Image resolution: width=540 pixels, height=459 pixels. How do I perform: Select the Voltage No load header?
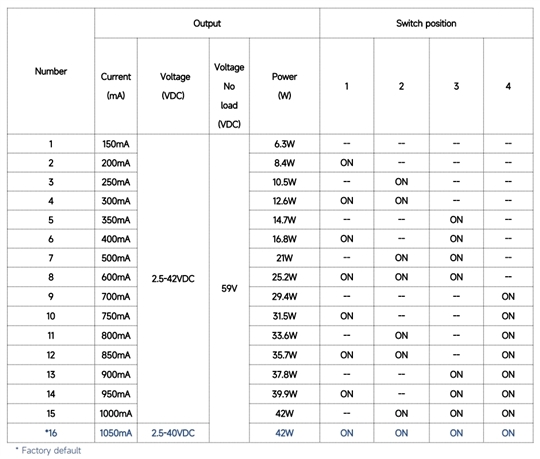point(229,95)
